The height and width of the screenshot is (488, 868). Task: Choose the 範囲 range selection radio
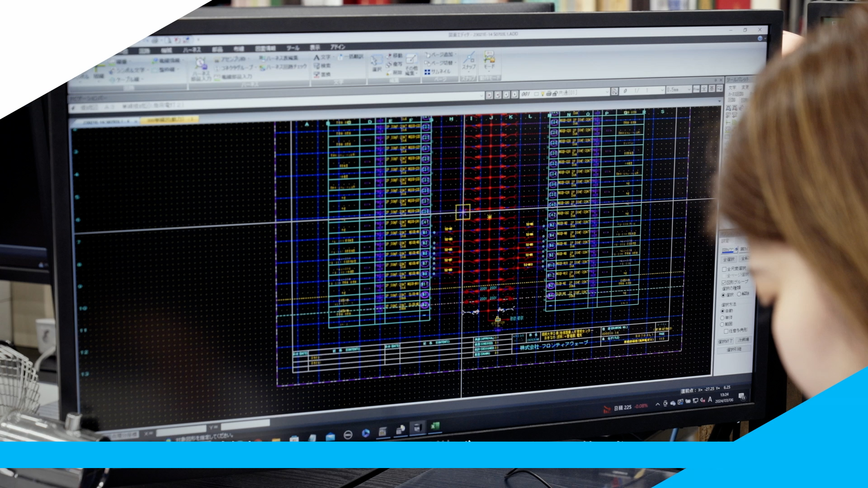pyautogui.click(x=722, y=324)
